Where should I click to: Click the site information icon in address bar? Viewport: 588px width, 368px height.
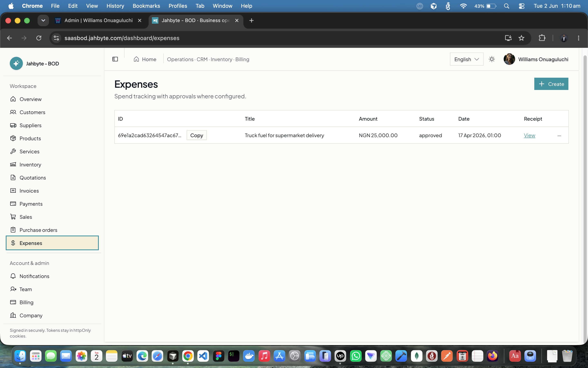(x=56, y=38)
